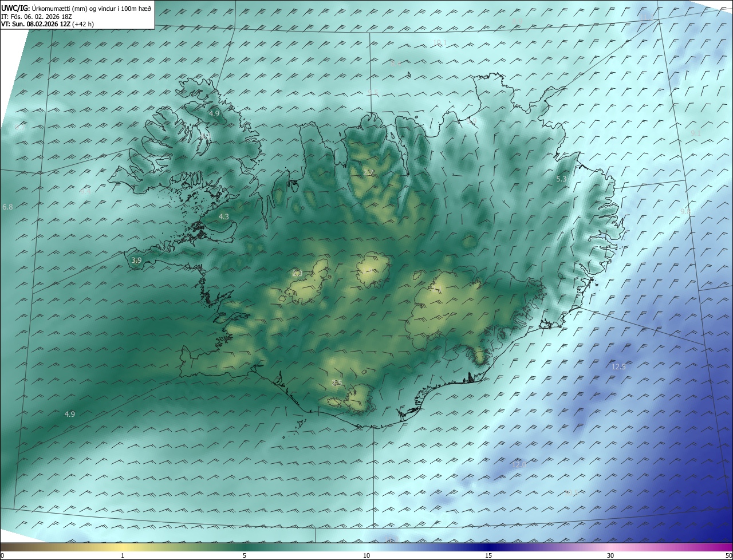Viewport: 733px width, 560px height.
Task: Click the 'UWC/IG: Úrkomumætti (mm)' map title
Action: click(77, 8)
